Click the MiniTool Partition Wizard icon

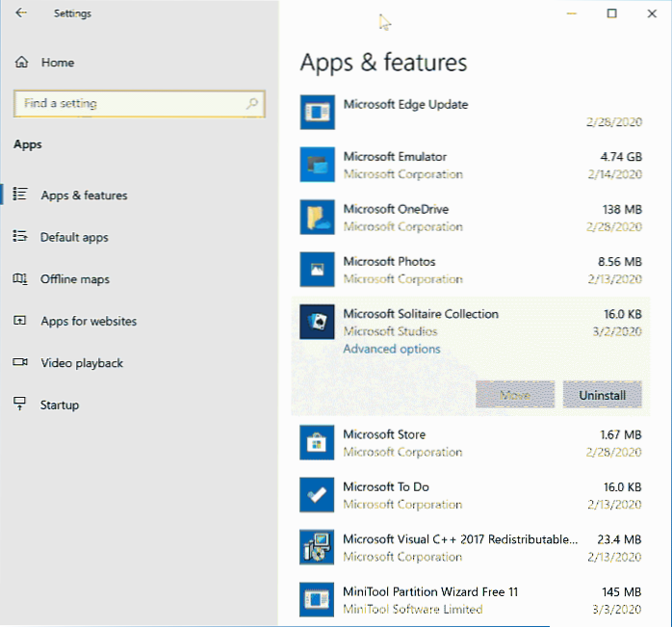pos(317,599)
